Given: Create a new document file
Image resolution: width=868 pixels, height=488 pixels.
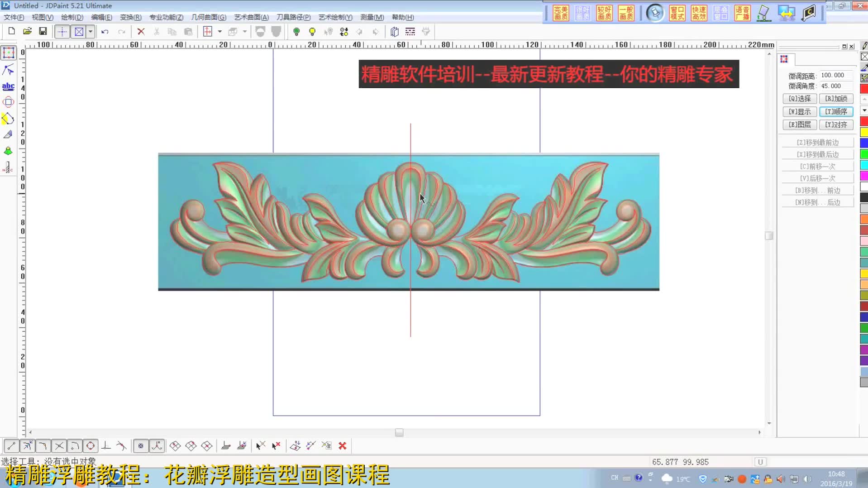Looking at the screenshot, I should click(x=11, y=31).
